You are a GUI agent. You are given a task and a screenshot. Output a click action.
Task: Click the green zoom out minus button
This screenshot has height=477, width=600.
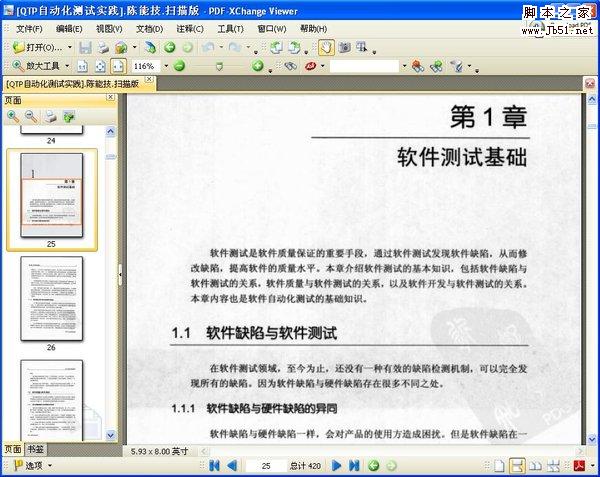(x=179, y=66)
